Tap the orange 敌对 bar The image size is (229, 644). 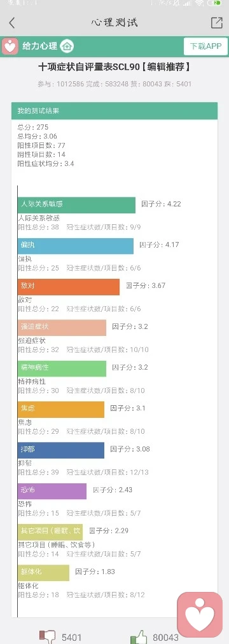point(69,286)
